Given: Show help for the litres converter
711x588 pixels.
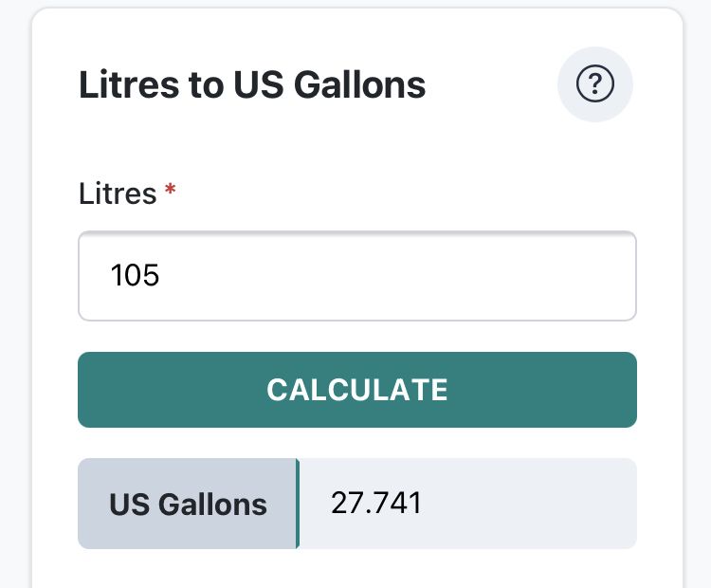Looking at the screenshot, I should [x=594, y=85].
